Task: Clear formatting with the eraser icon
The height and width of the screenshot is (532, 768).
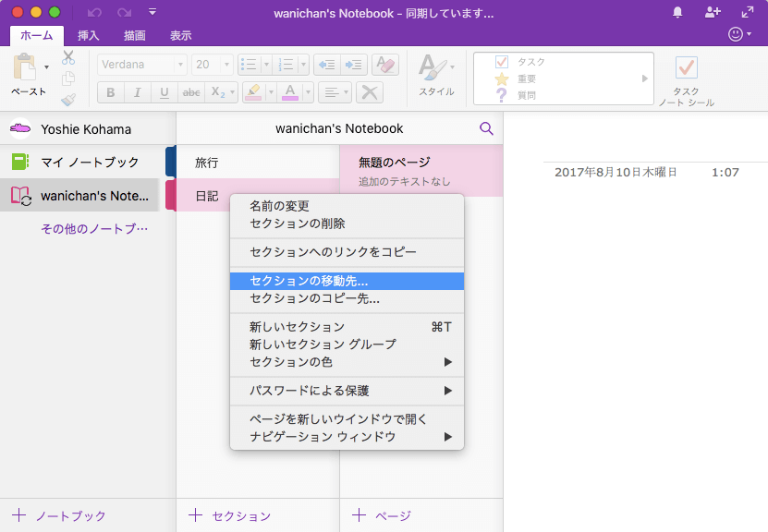Action: coord(385,65)
